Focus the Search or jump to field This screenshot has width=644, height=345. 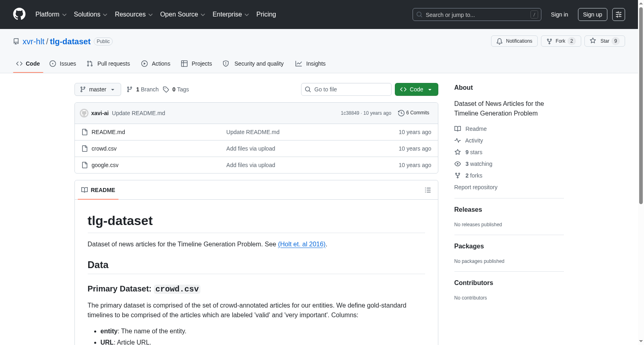click(x=477, y=14)
